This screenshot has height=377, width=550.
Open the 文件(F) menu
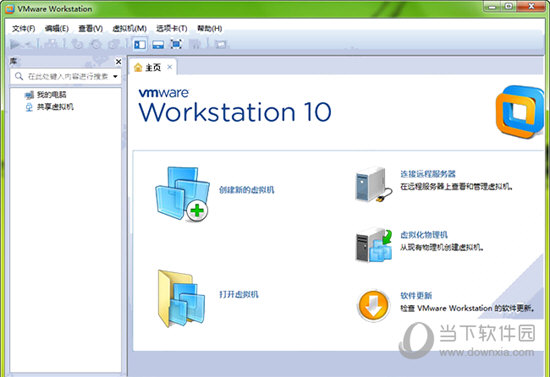pyautogui.click(x=24, y=28)
